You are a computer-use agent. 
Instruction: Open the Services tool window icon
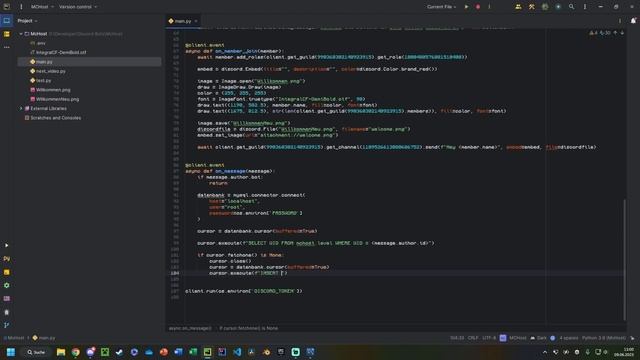7,285
